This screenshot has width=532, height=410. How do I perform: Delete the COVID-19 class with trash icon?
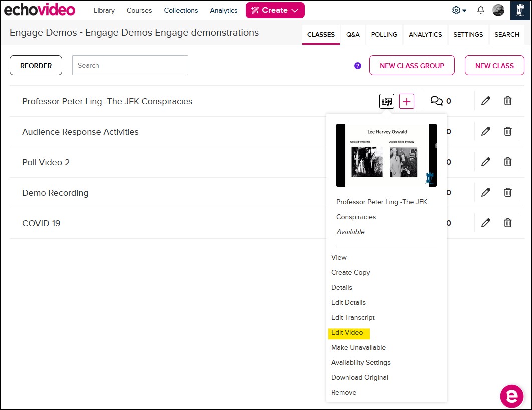coord(507,223)
